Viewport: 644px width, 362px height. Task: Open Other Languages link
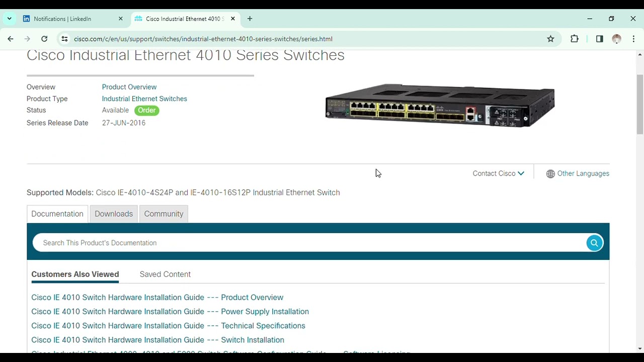(583, 173)
